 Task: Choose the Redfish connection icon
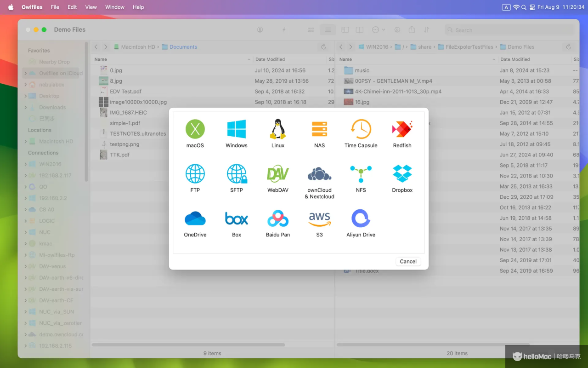coord(402,129)
